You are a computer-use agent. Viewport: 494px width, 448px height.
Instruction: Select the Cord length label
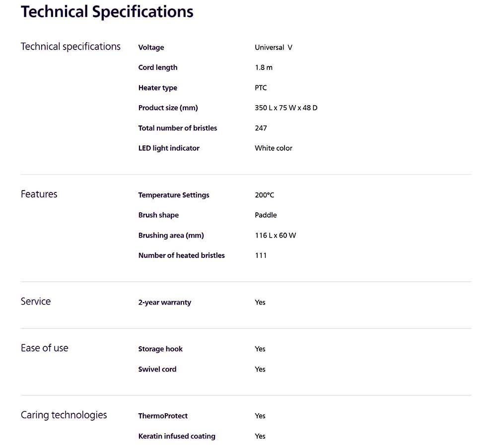click(158, 67)
